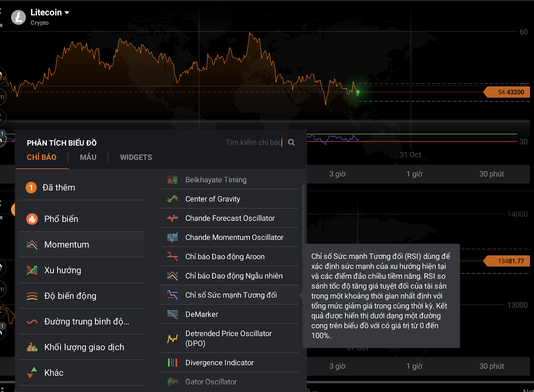Click the Chande Momentum Oscillator icon
The height and width of the screenshot is (392, 534).
coord(173,237)
